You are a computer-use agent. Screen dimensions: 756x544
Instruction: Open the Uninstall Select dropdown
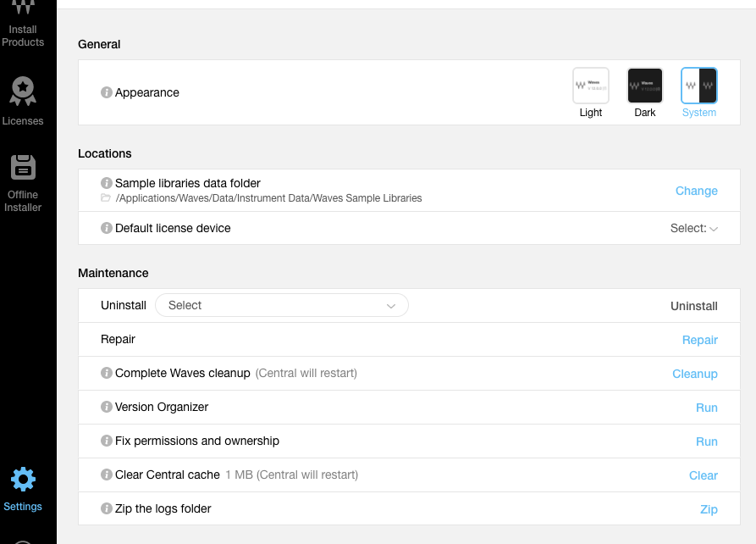coord(282,305)
